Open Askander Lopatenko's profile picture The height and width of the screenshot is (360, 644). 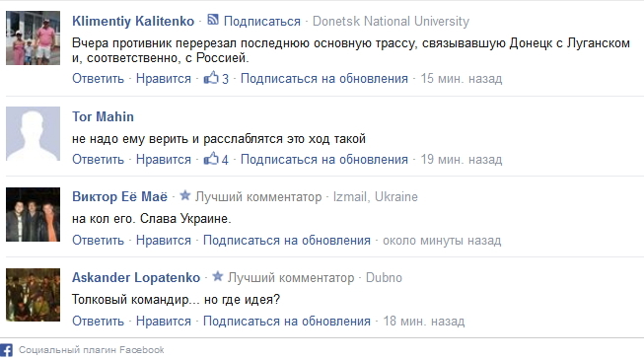tap(33, 295)
